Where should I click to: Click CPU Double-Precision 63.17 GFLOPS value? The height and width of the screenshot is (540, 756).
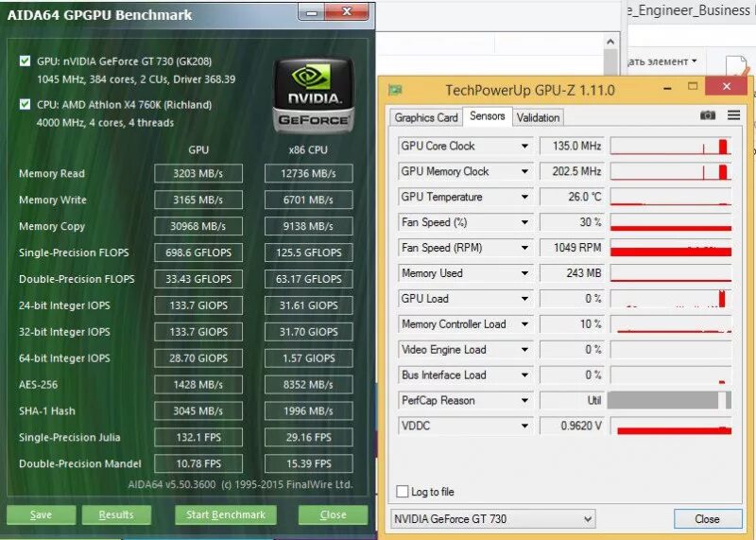coord(309,279)
